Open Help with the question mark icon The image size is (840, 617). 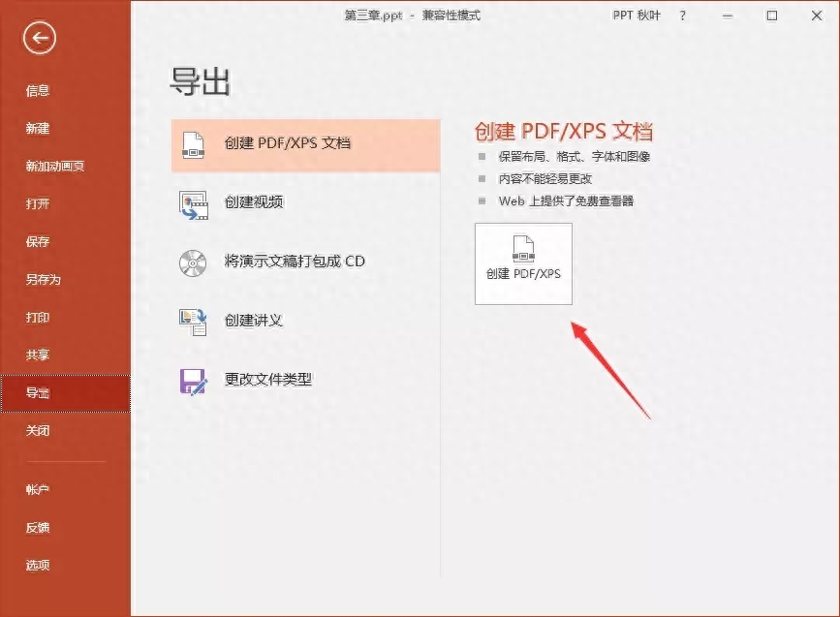681,15
